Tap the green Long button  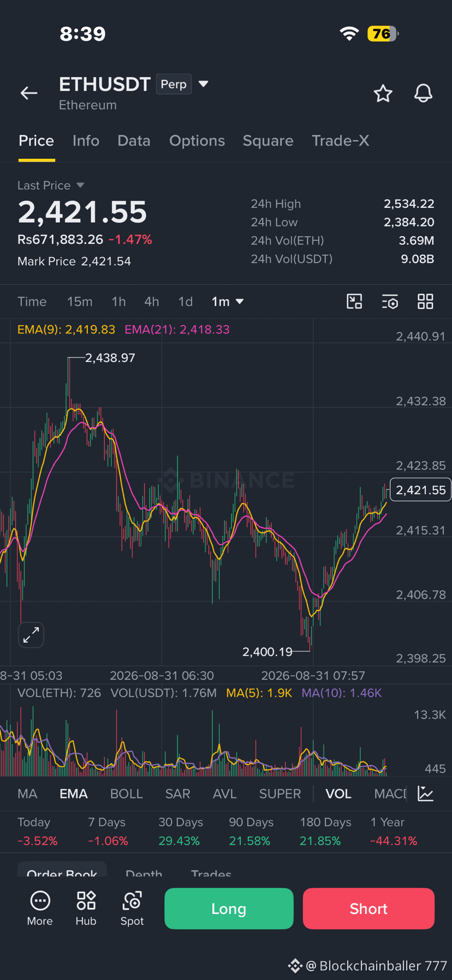(x=229, y=909)
